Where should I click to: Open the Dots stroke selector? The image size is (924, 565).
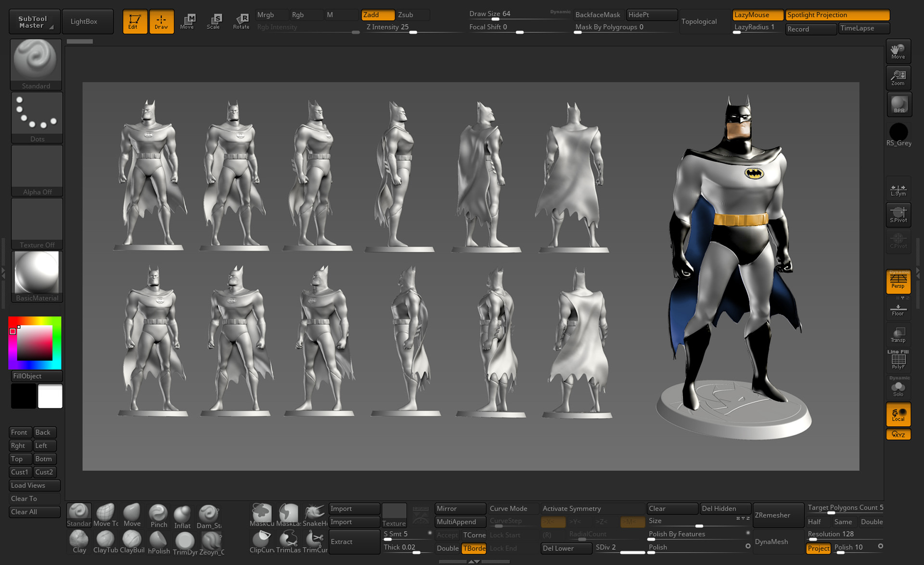[37, 117]
